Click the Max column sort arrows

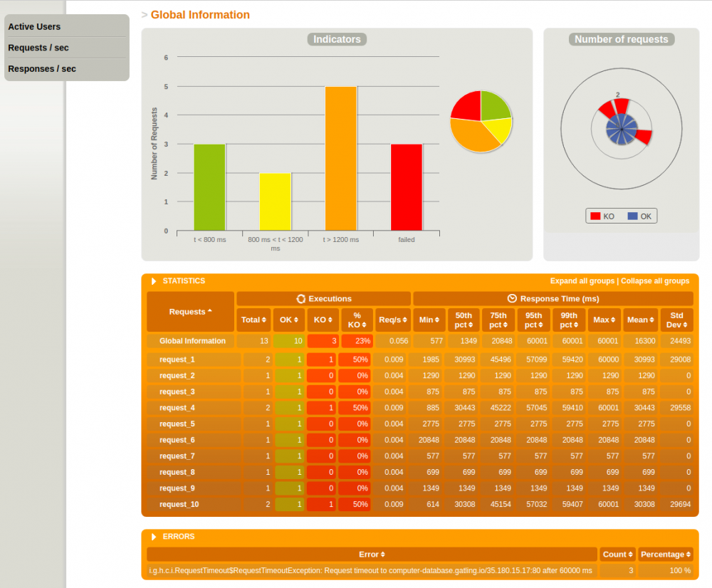point(613,320)
